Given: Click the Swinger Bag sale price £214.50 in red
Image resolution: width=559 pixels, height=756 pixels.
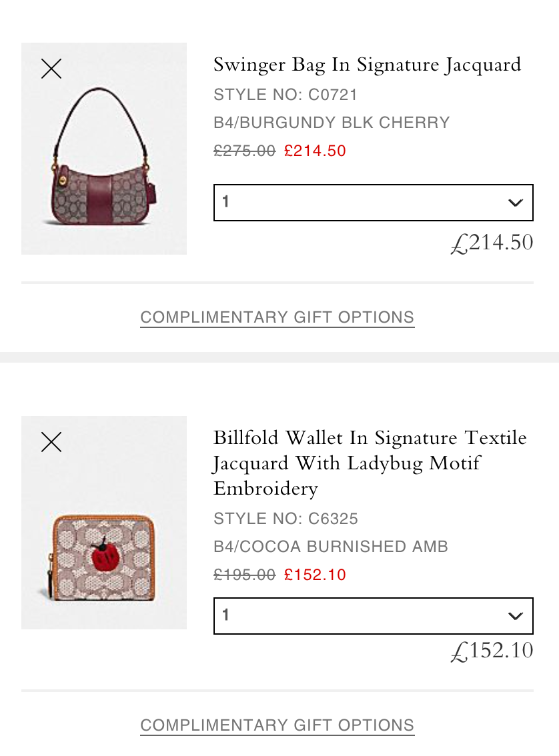Looking at the screenshot, I should click(315, 151).
